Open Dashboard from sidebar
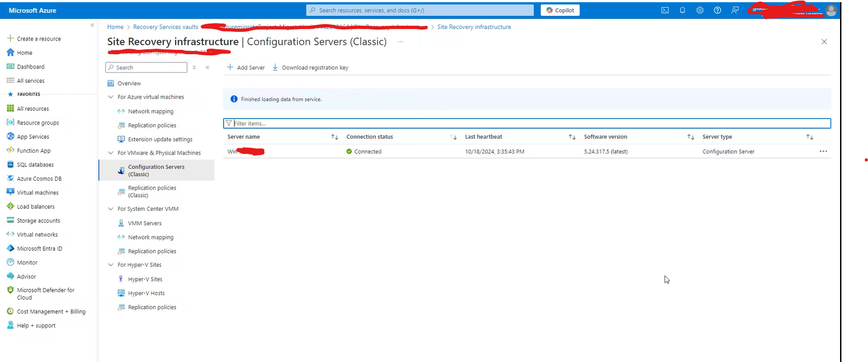This screenshot has width=868, height=362. pyautogui.click(x=25, y=67)
